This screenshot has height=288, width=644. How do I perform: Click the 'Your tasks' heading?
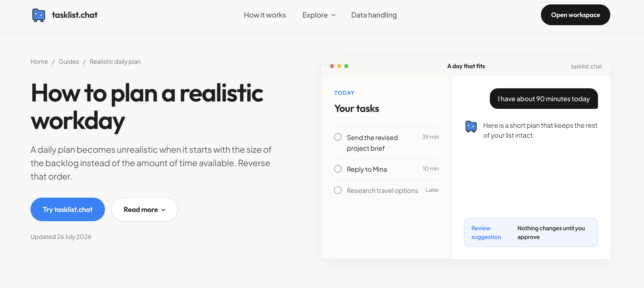(x=356, y=108)
